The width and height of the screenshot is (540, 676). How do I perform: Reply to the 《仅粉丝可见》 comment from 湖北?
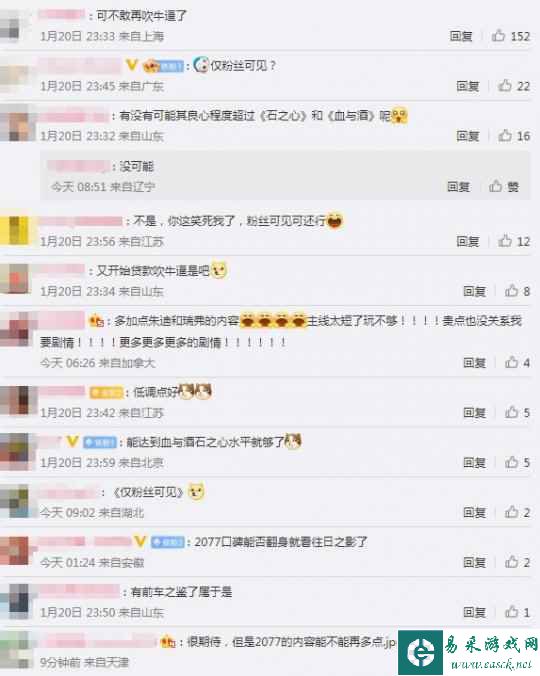(474, 512)
